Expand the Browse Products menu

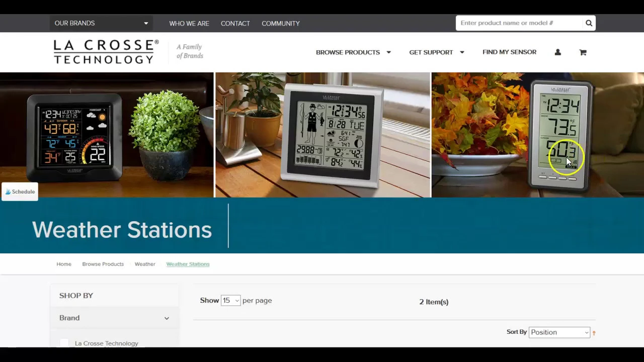coord(353,52)
